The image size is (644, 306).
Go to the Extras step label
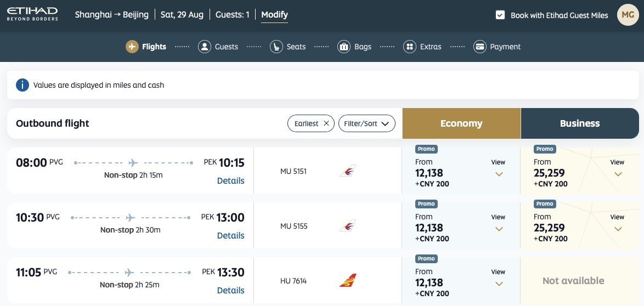431,47
